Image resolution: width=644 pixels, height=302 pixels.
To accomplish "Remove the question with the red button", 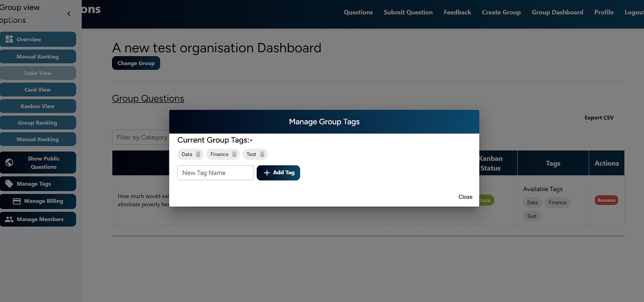I will point(606,200).
